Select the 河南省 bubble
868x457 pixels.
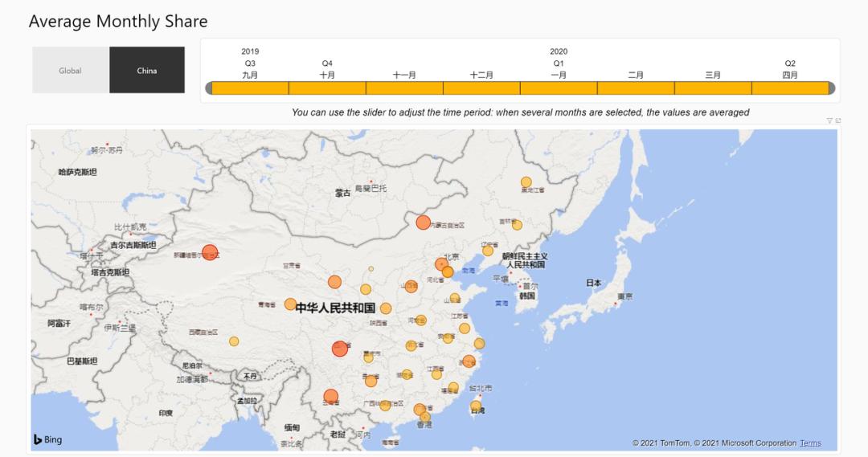(420, 320)
